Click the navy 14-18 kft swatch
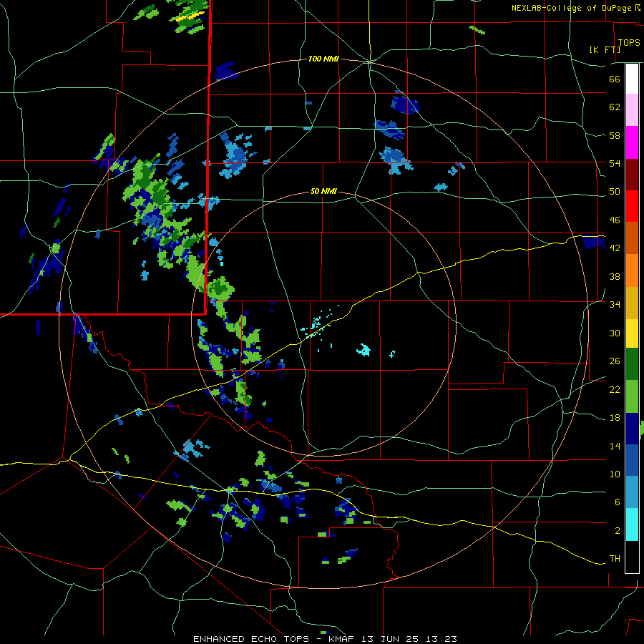 click(632, 429)
